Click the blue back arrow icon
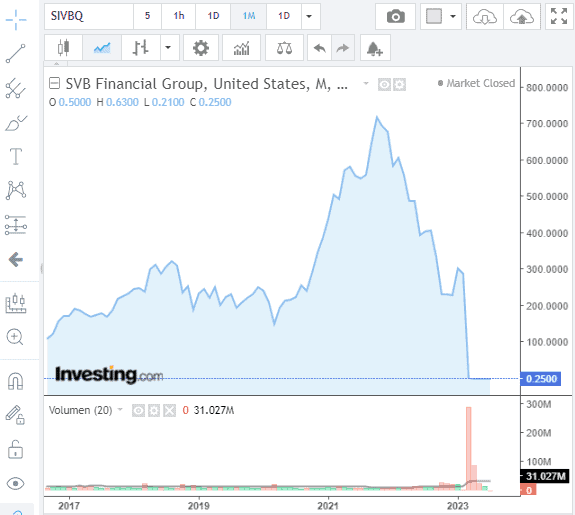575x515 pixels. [x=16, y=260]
